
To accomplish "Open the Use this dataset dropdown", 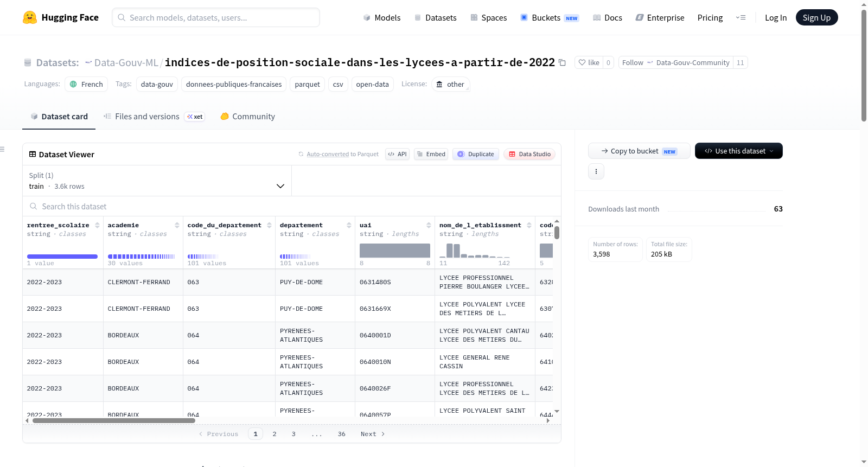I will (x=738, y=151).
